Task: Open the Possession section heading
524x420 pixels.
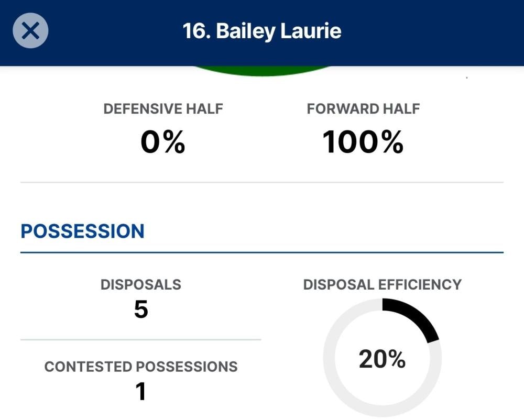Action: click(82, 231)
